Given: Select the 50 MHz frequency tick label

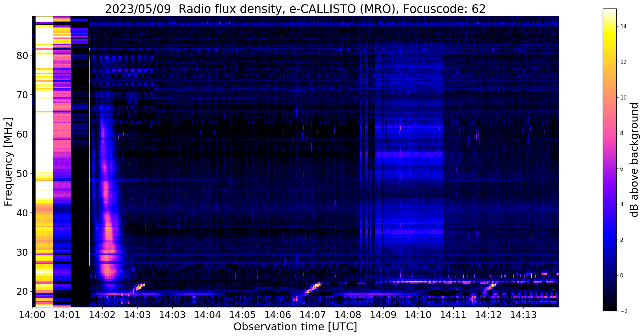Looking at the screenshot, I should click(22, 174).
